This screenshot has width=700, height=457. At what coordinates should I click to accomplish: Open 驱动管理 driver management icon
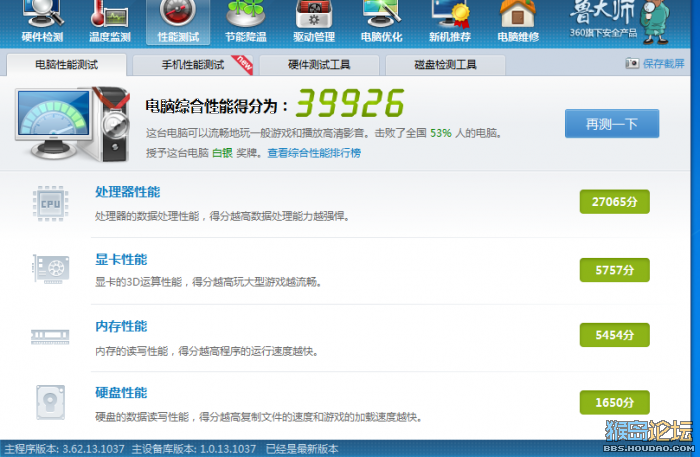point(314,22)
